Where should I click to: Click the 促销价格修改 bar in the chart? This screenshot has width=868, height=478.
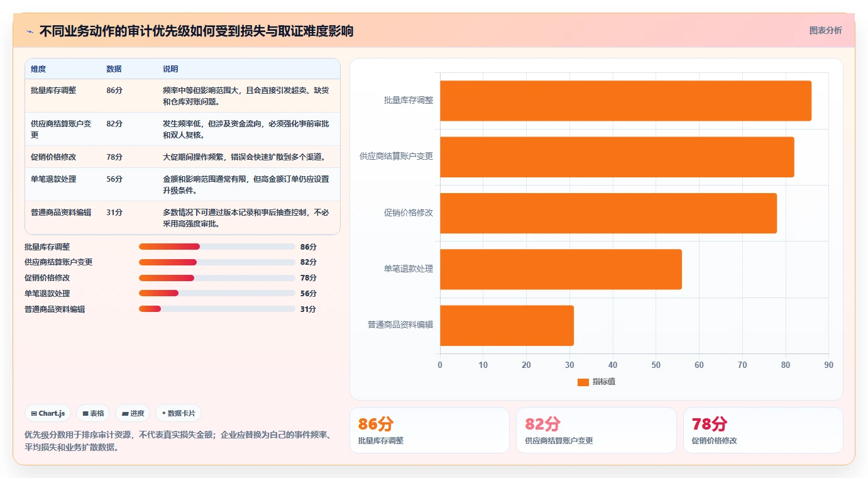click(608, 213)
